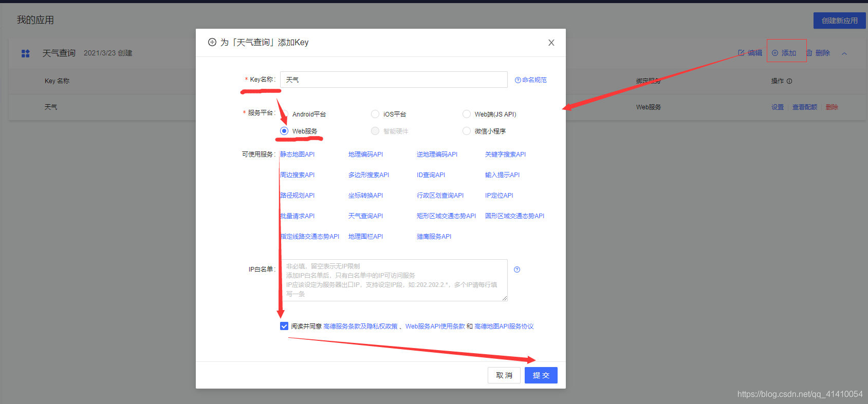Toggle the agree-to-terms checkbox
This screenshot has width=868, height=404.
(x=284, y=326)
